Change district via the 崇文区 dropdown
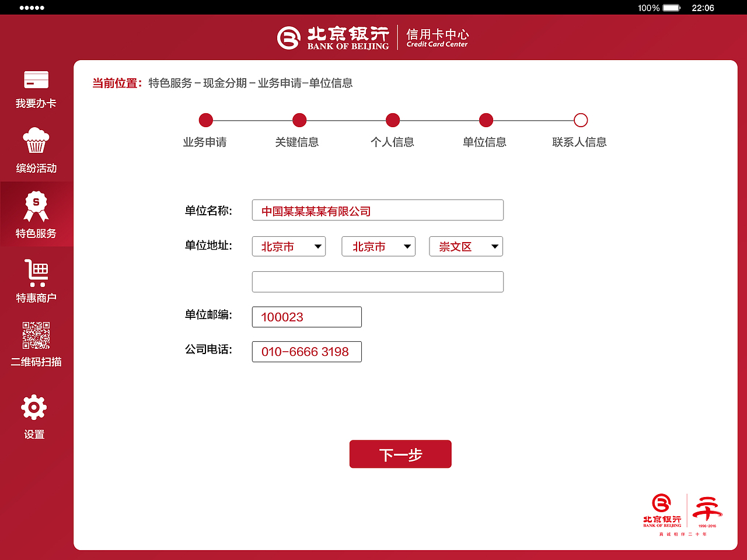The height and width of the screenshot is (560, 747). (466, 246)
